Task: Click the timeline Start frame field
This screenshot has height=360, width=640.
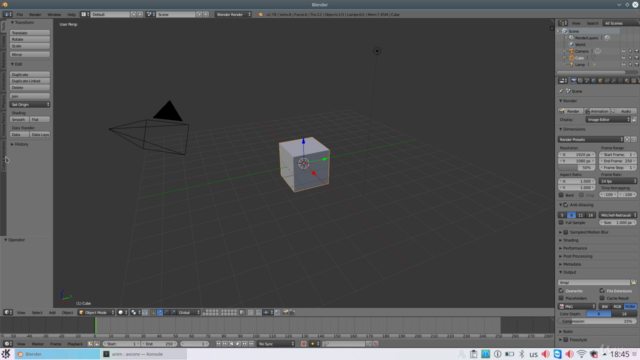Action: point(122,344)
